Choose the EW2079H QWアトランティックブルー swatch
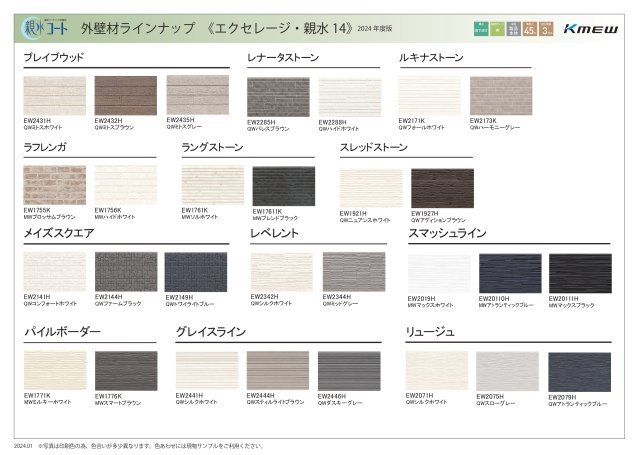 [x=578, y=371]
